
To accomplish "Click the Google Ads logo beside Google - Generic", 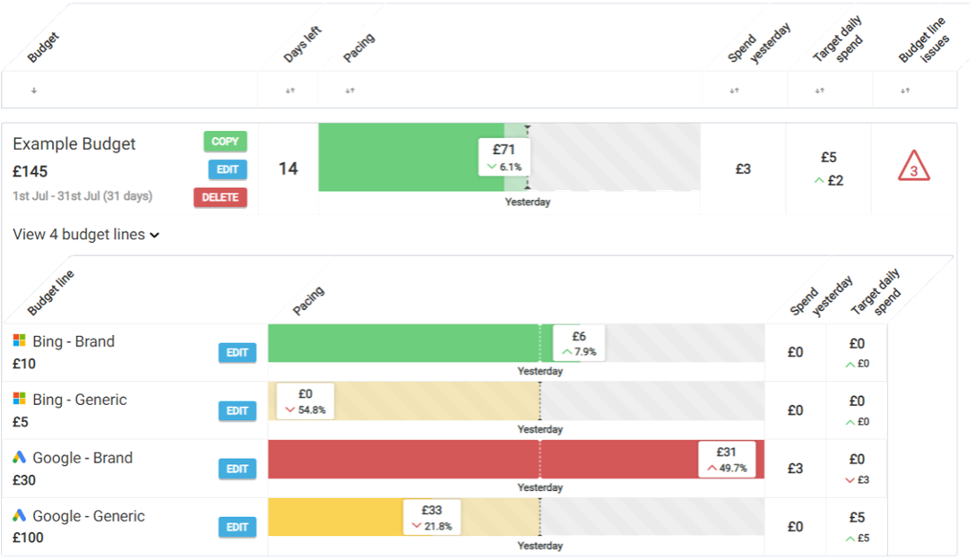I will [20, 515].
